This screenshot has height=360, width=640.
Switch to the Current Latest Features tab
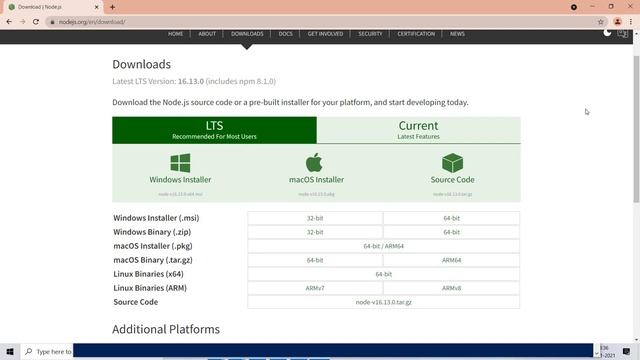pos(418,130)
